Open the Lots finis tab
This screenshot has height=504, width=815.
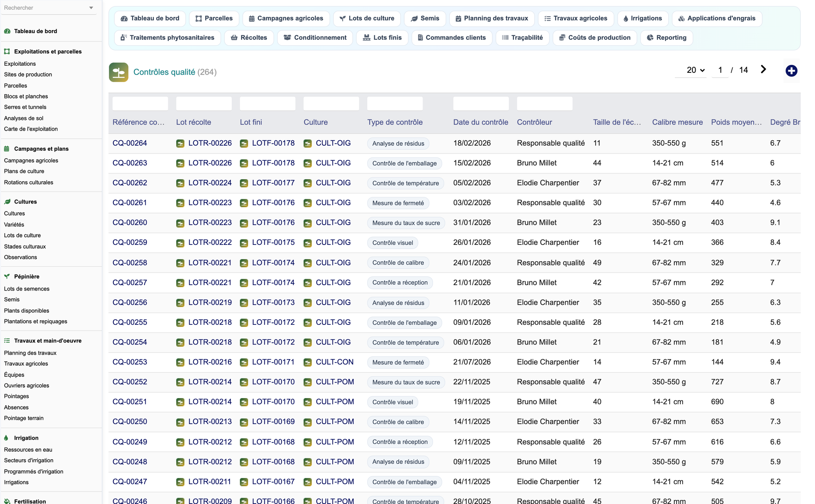click(382, 38)
